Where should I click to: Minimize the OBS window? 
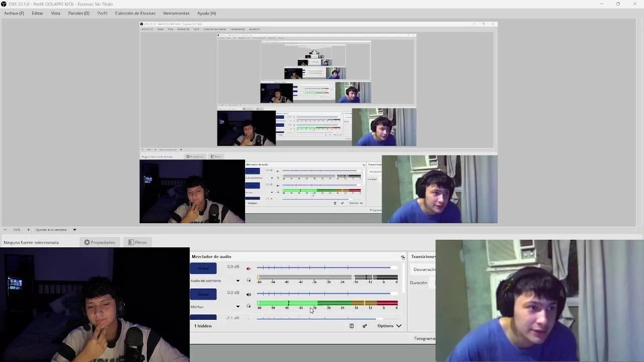601,4
